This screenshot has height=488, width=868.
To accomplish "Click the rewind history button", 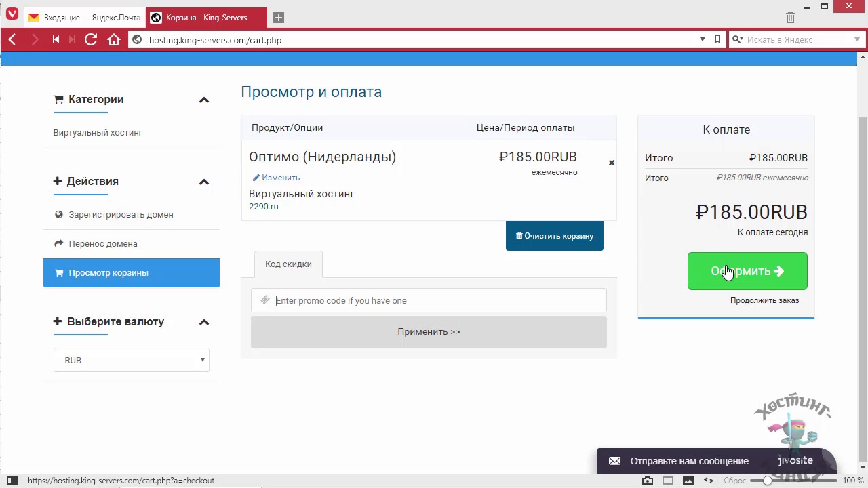I will [x=56, y=40].
